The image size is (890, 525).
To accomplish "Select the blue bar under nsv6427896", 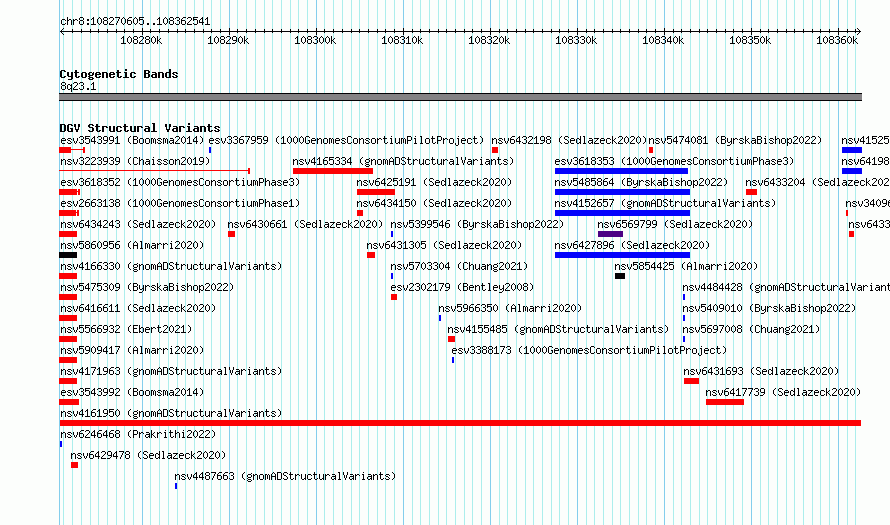I will [622, 255].
